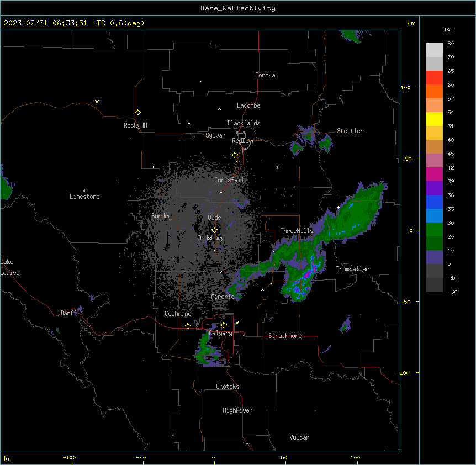Pick the purple legend band between 39 and 36 dBZ
Screen dimensions: 476x465
[434, 188]
